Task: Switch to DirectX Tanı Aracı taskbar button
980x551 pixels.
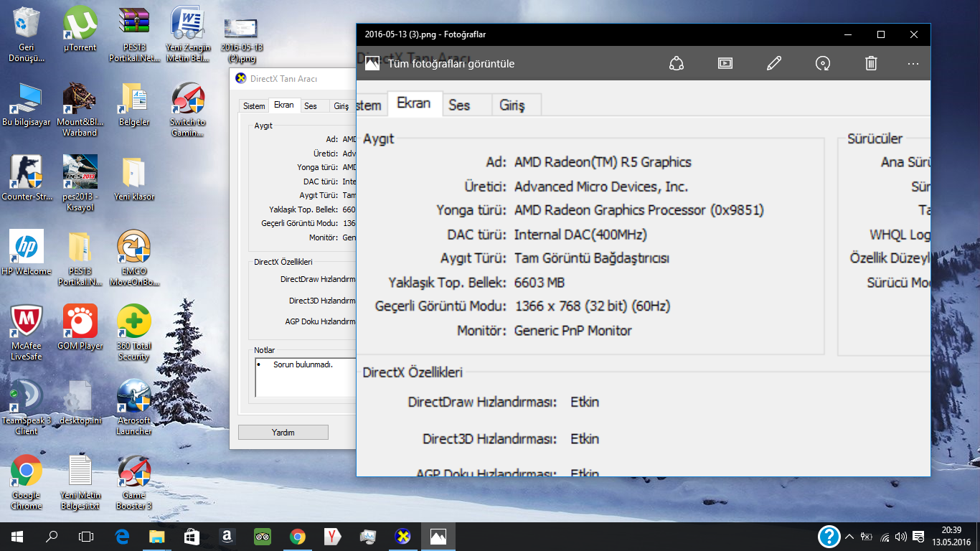Action: (403, 536)
